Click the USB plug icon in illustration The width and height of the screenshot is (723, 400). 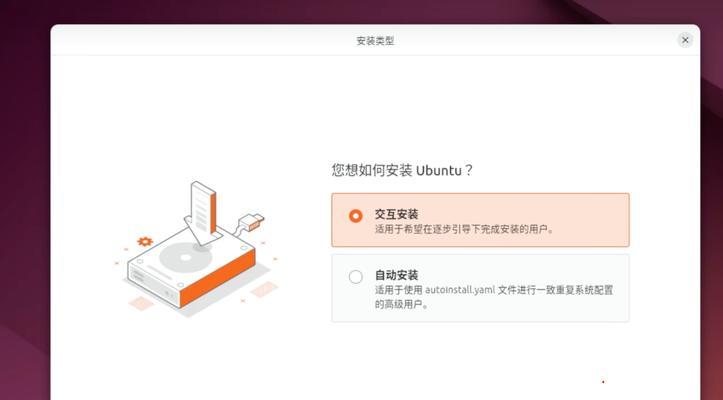click(x=253, y=222)
